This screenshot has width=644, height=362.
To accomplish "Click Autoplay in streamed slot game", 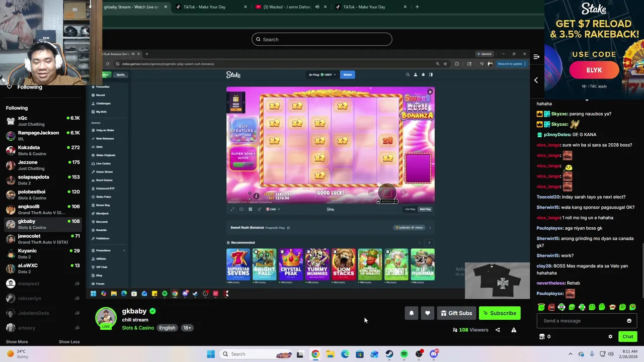I will tap(387, 201).
